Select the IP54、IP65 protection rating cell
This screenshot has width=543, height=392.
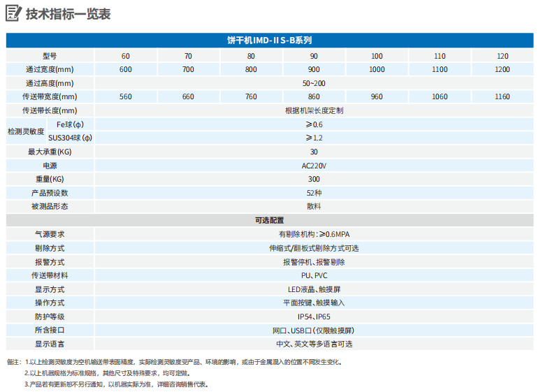pos(314,317)
